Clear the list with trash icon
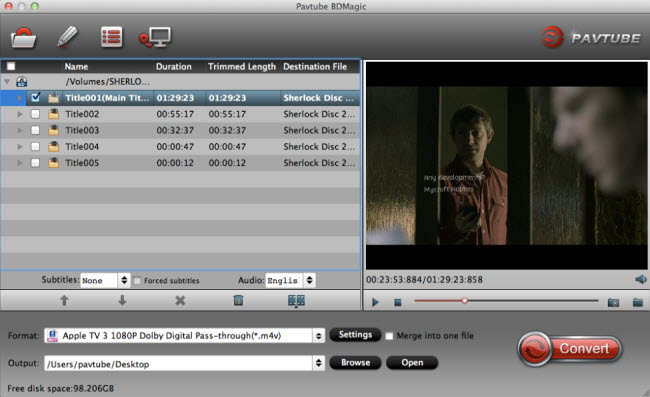The width and height of the screenshot is (650, 397). 238,300
